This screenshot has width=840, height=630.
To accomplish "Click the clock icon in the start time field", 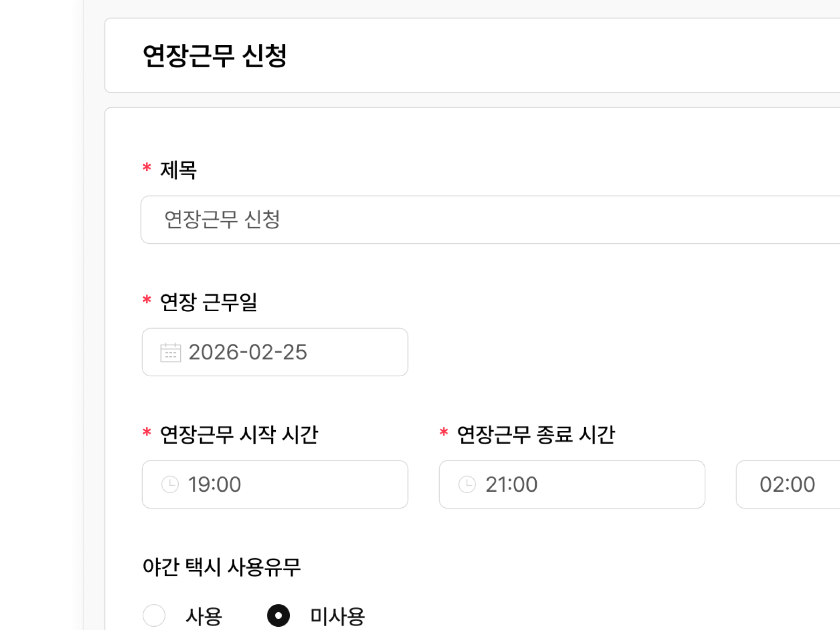I will (170, 484).
